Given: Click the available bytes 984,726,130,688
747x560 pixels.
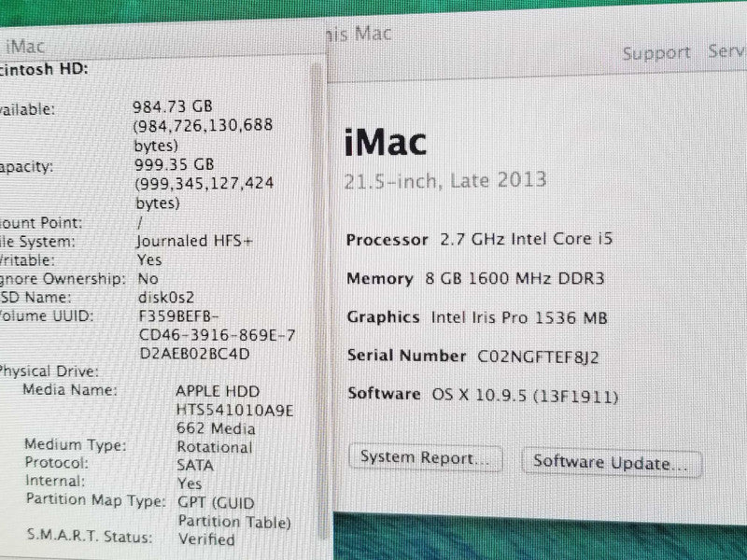Looking at the screenshot, I should [x=203, y=134].
